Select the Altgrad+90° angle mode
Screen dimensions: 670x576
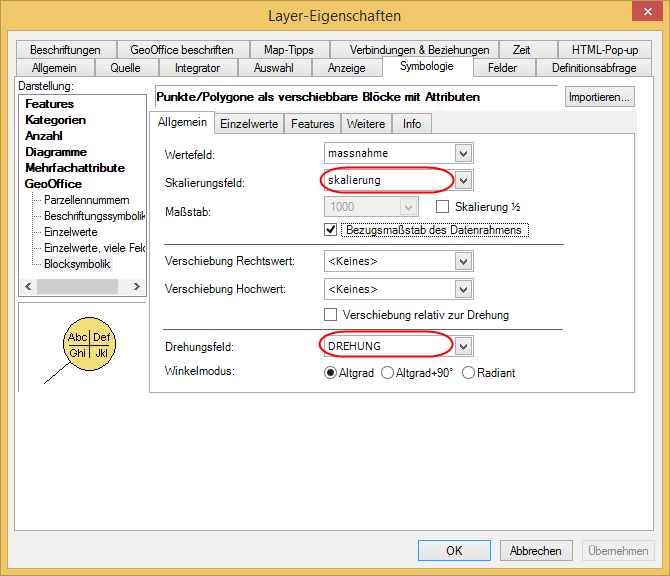tap(388, 373)
